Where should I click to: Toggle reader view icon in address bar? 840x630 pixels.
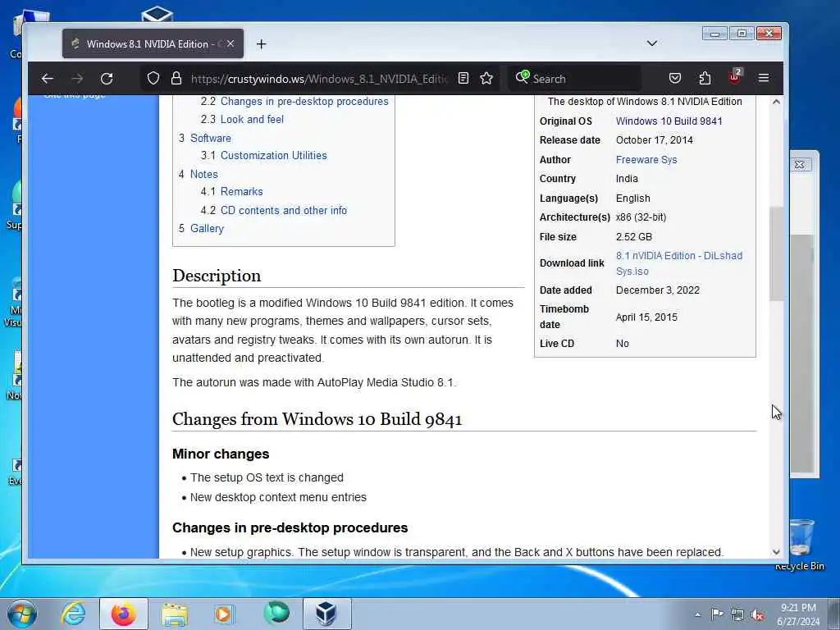pyautogui.click(x=463, y=78)
